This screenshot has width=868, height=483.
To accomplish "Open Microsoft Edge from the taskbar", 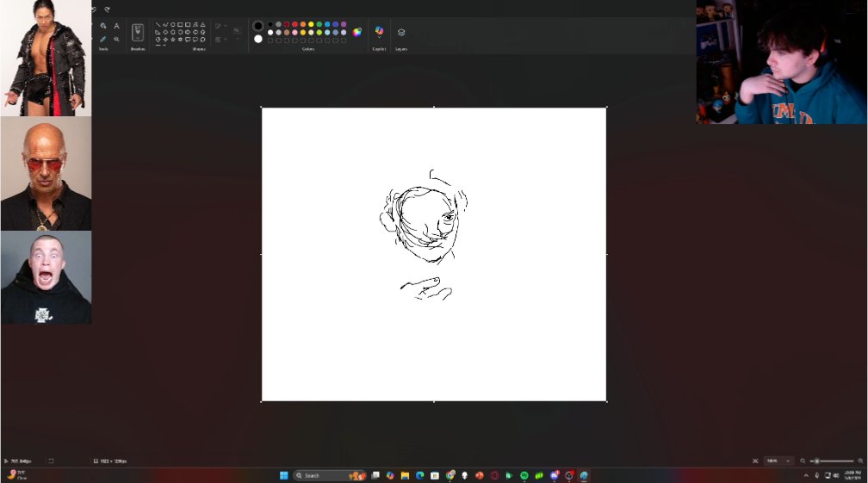I will pyautogui.click(x=420, y=475).
